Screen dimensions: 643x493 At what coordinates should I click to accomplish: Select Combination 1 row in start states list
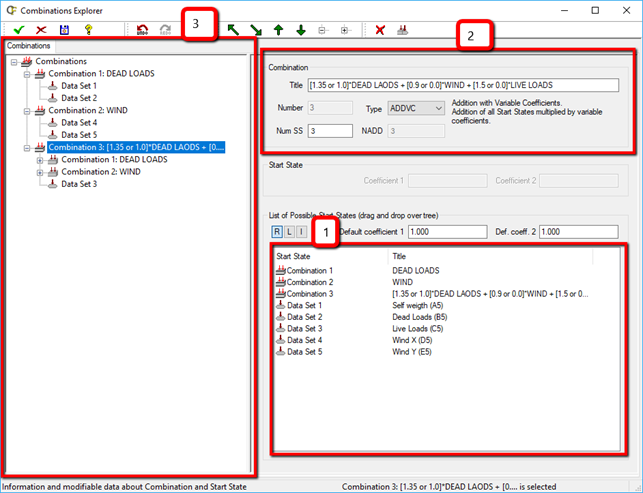pyautogui.click(x=432, y=271)
